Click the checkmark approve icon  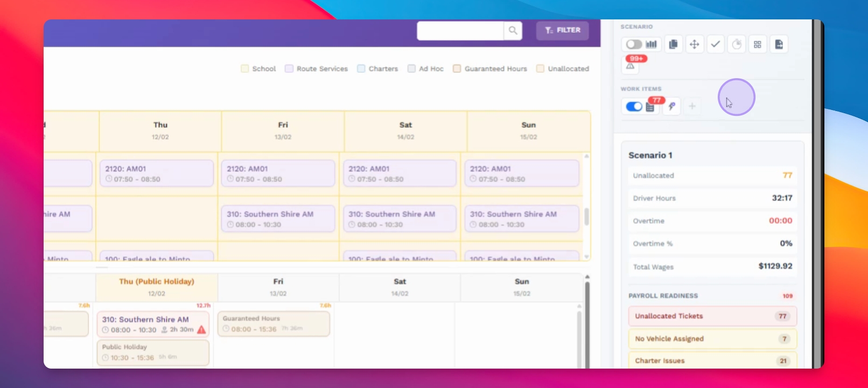(x=715, y=44)
